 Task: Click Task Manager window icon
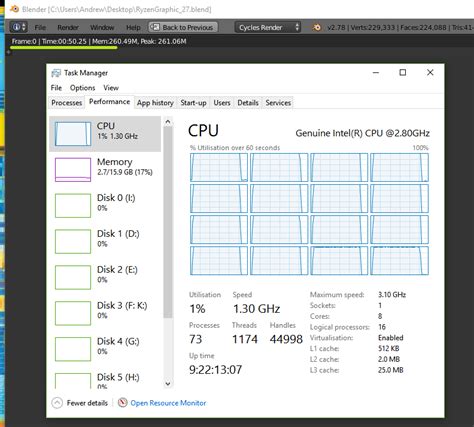[x=56, y=73]
